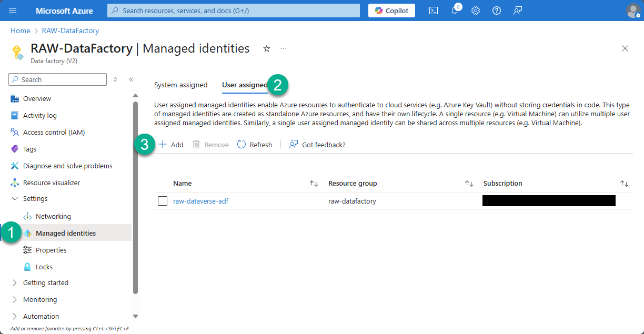The image size is (644, 334).
Task: Click the Remove trash can icon
Action: [x=196, y=144]
